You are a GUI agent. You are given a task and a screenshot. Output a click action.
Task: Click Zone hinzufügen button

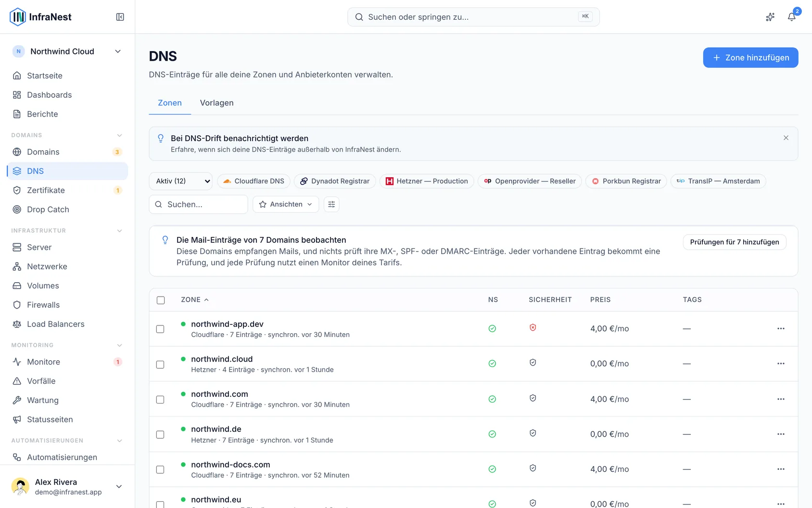click(x=750, y=57)
